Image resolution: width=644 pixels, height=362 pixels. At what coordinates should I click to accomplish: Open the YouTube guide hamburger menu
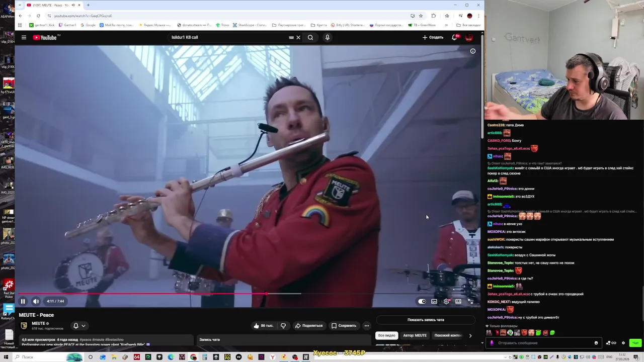click(24, 37)
